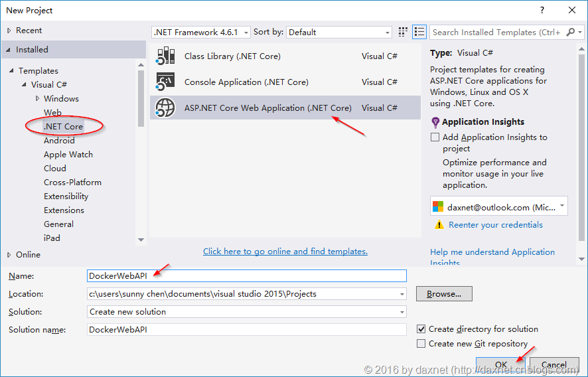The height and width of the screenshot is (377, 588).
Task: Select the General template category
Action: (58, 224)
